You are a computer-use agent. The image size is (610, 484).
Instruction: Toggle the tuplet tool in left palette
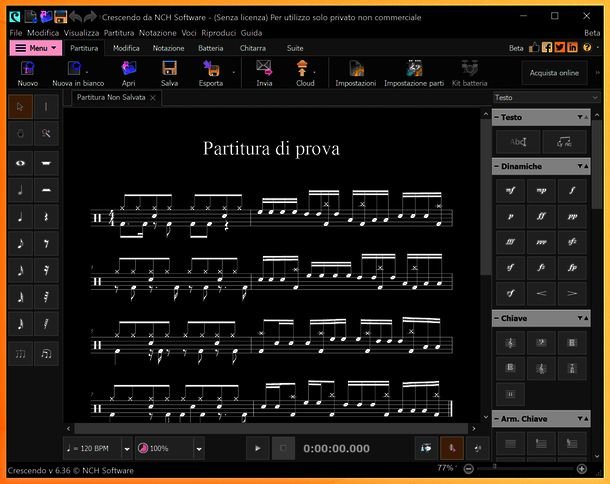tap(20, 354)
